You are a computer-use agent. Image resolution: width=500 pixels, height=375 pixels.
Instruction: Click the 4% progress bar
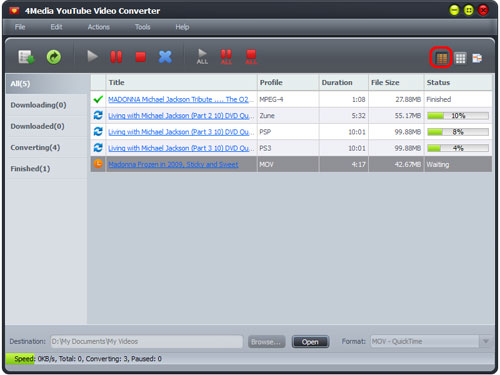458,148
